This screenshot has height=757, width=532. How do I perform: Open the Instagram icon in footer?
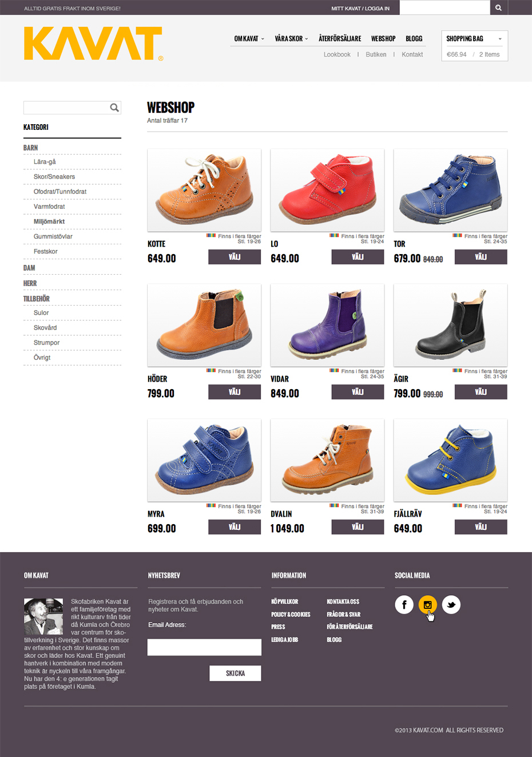[x=427, y=605]
